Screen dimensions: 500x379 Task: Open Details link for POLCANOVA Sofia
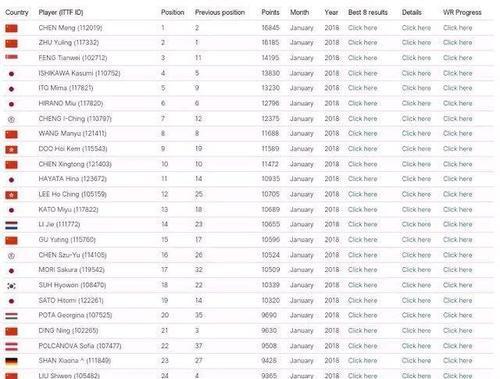[x=416, y=346]
